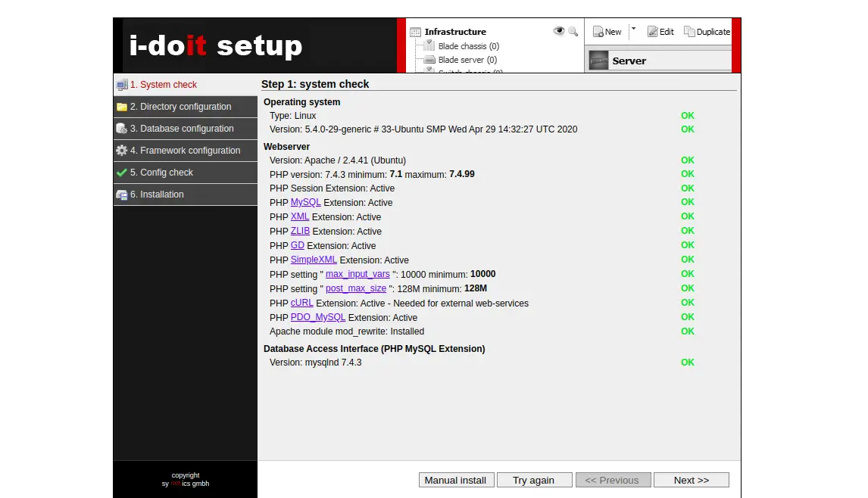Viewport: 868px width, 498px height.
Task: Open the XML extension link
Action: pos(299,217)
